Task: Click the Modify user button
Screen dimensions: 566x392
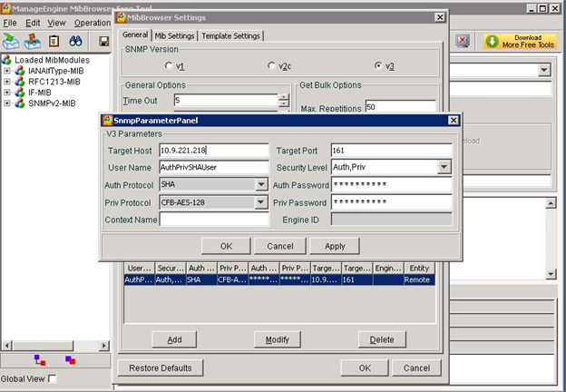Action: pyautogui.click(x=278, y=339)
